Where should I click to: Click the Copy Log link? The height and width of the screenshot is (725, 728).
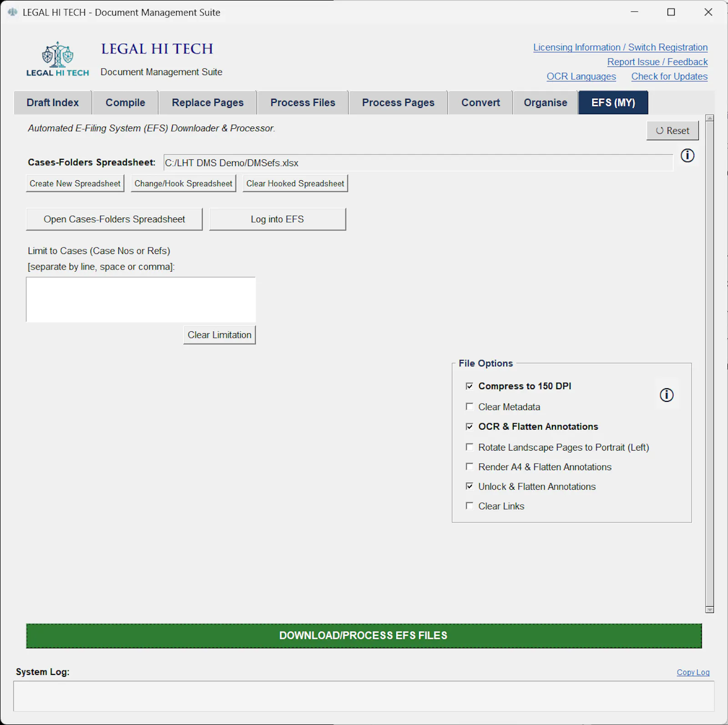(693, 672)
